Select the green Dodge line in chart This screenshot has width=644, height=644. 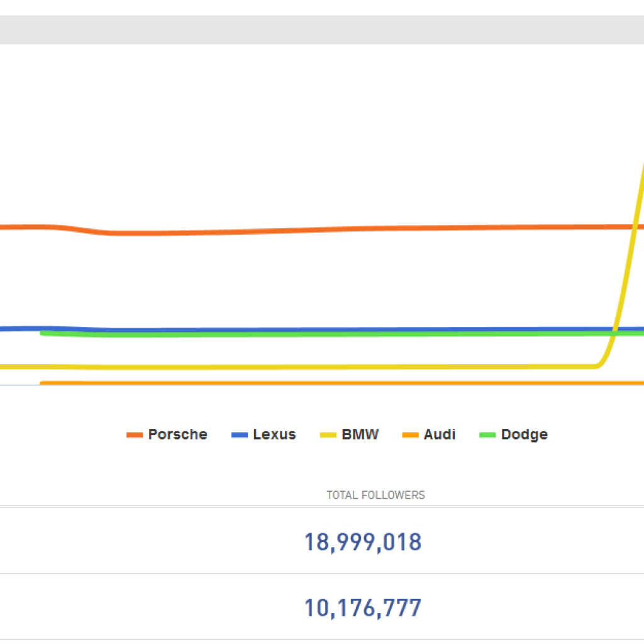(x=252, y=335)
